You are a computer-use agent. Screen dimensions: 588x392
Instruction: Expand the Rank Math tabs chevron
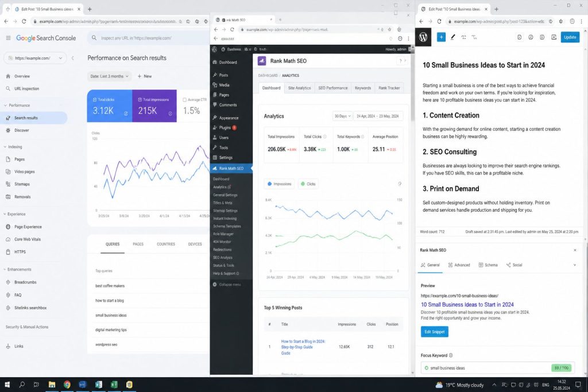(x=574, y=265)
